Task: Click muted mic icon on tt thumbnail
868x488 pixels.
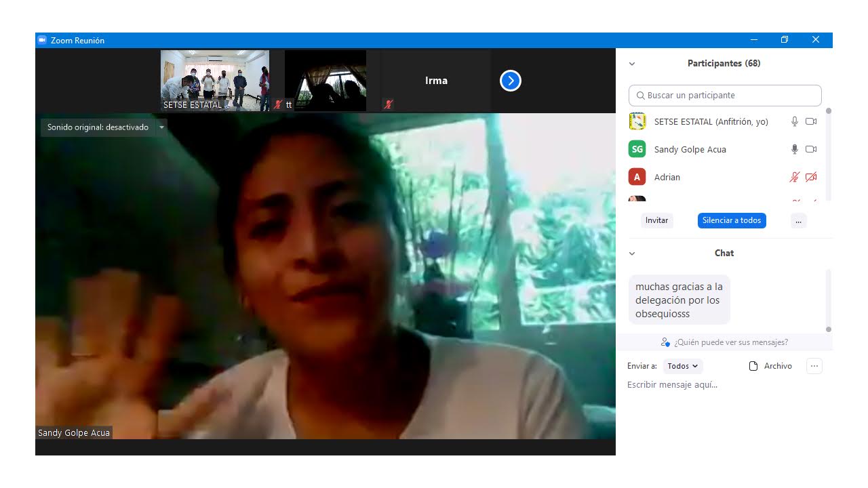Action: pyautogui.click(x=278, y=104)
